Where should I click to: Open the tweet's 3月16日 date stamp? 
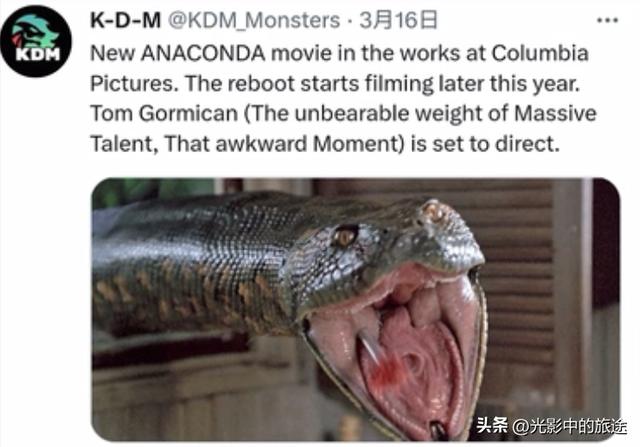pyautogui.click(x=398, y=20)
